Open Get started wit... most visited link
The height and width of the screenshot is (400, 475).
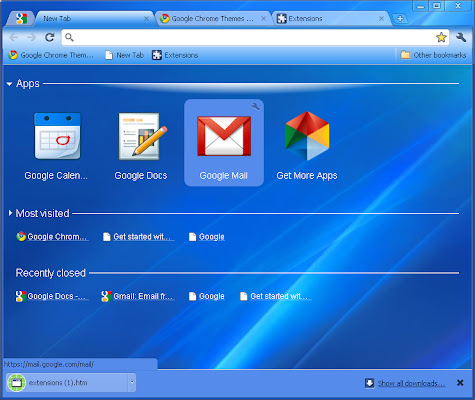pos(139,237)
